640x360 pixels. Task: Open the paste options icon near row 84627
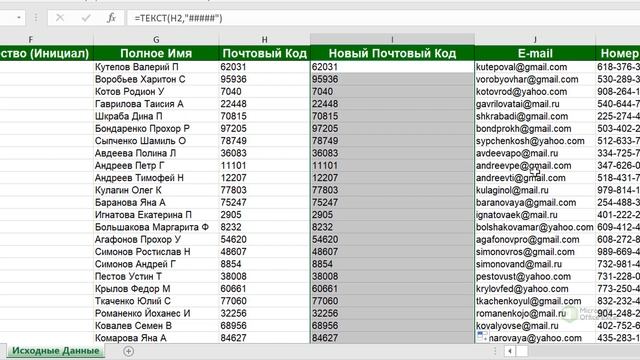[x=482, y=337]
